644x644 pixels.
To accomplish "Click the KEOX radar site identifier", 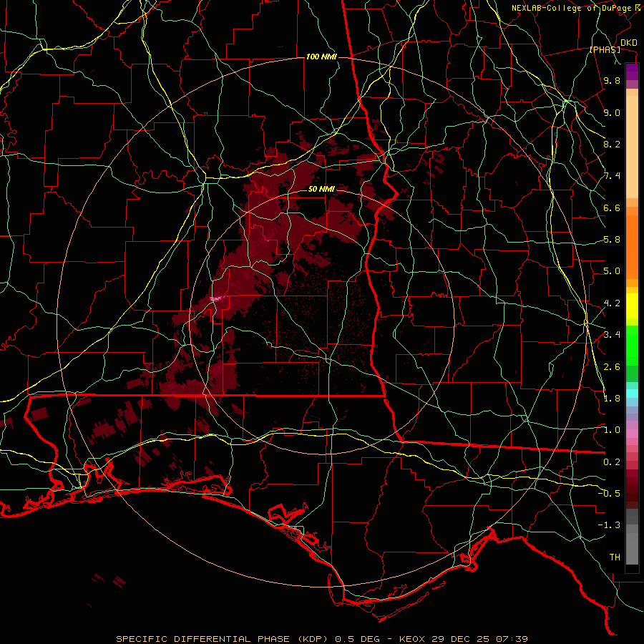I will pos(412,639).
